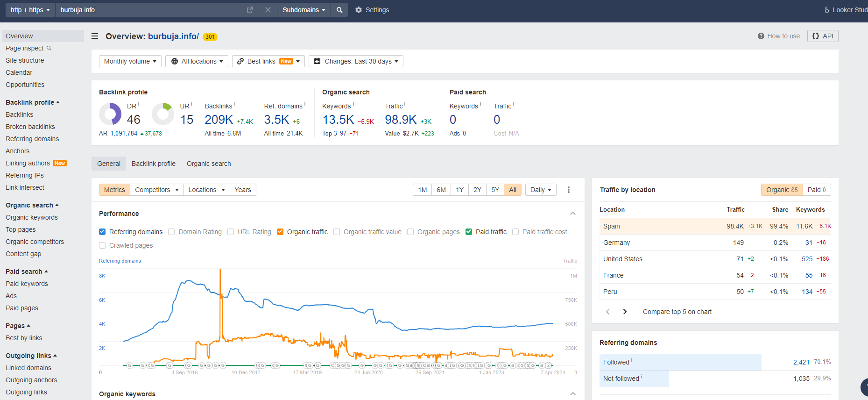Enable Organic traffic value checkbox
Screen dimensions: 868x400
coord(337,232)
